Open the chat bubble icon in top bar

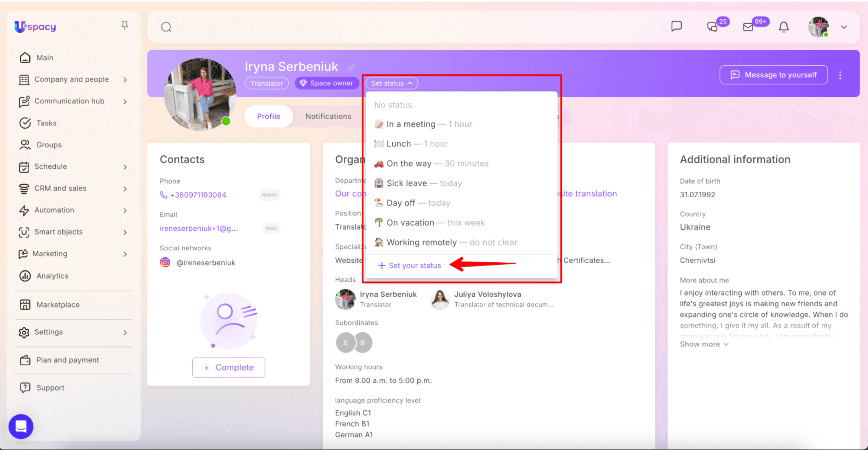(x=676, y=26)
